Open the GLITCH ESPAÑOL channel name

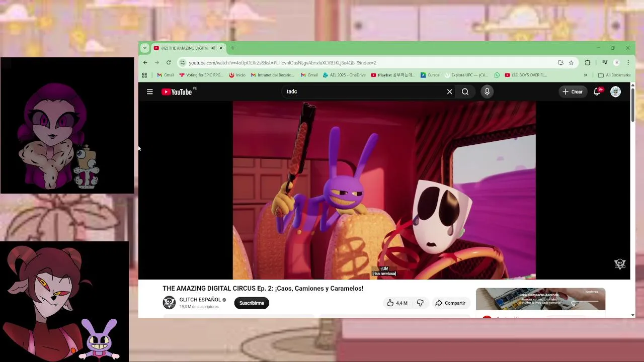coord(200,300)
